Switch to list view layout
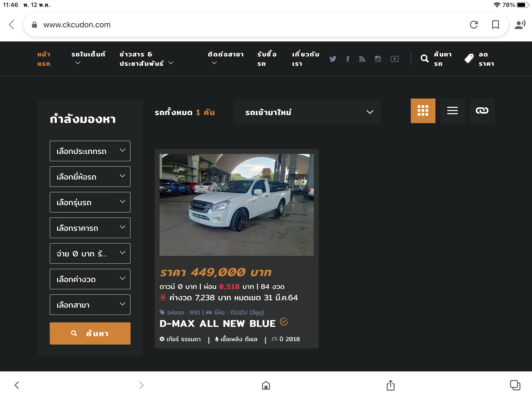Image resolution: width=532 pixels, height=399 pixels. pos(452,111)
